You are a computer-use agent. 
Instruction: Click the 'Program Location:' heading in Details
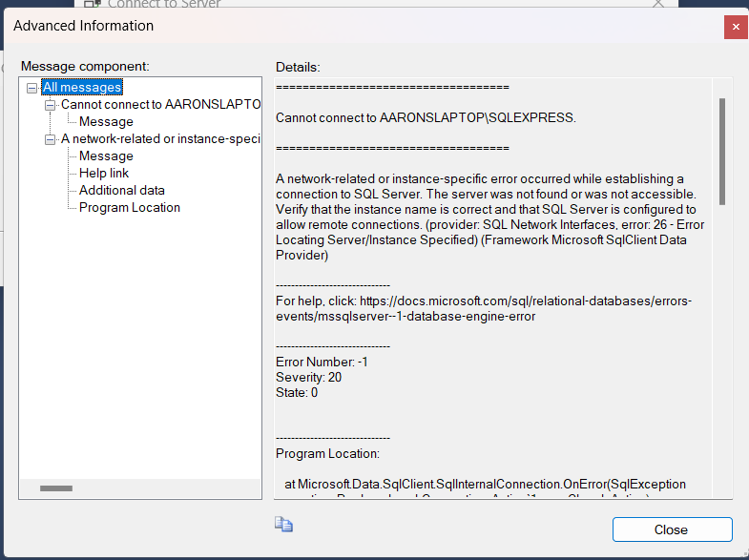coord(327,453)
